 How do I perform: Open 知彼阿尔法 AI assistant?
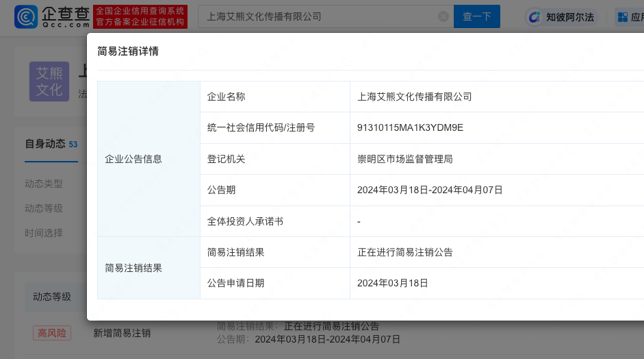[561, 17]
